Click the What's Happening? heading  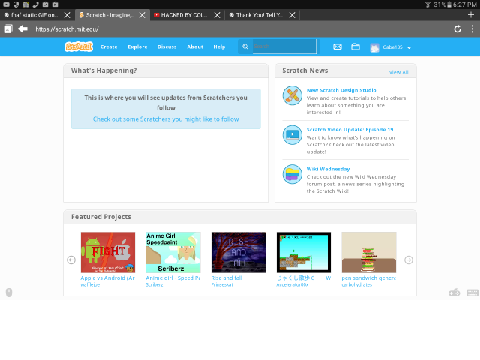pyautogui.click(x=104, y=71)
